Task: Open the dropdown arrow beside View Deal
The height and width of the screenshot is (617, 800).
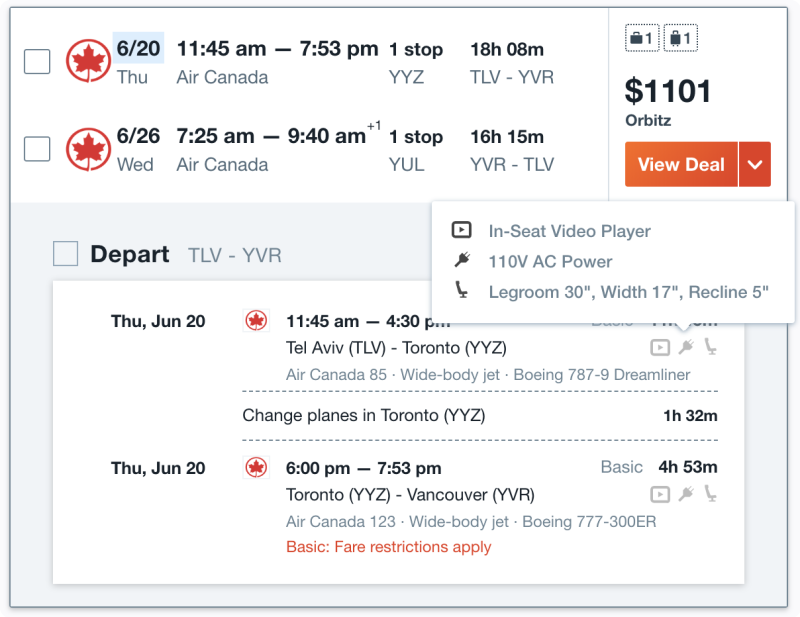Action: pyautogui.click(x=755, y=164)
